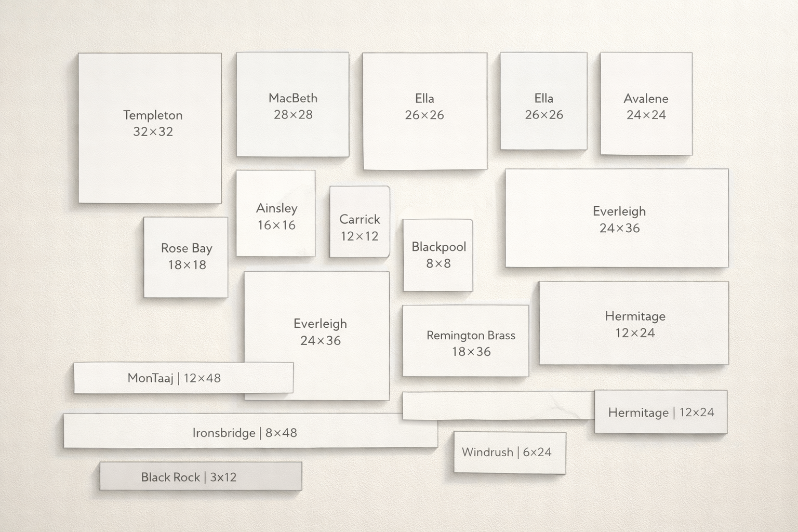Click the Ainsley 16×16 tile
Image resolution: width=798 pixels, height=532 pixels.
[275, 213]
